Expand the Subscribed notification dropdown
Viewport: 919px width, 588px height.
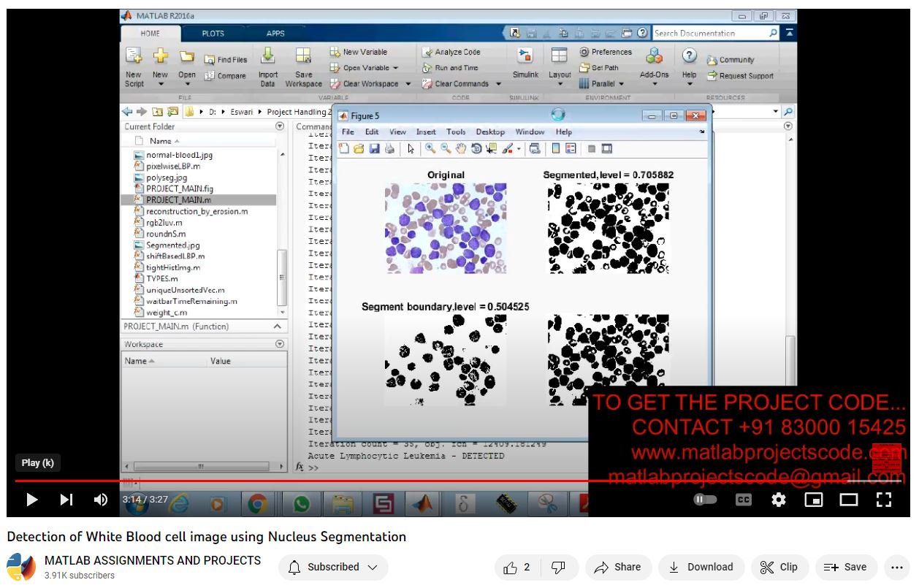(333, 567)
